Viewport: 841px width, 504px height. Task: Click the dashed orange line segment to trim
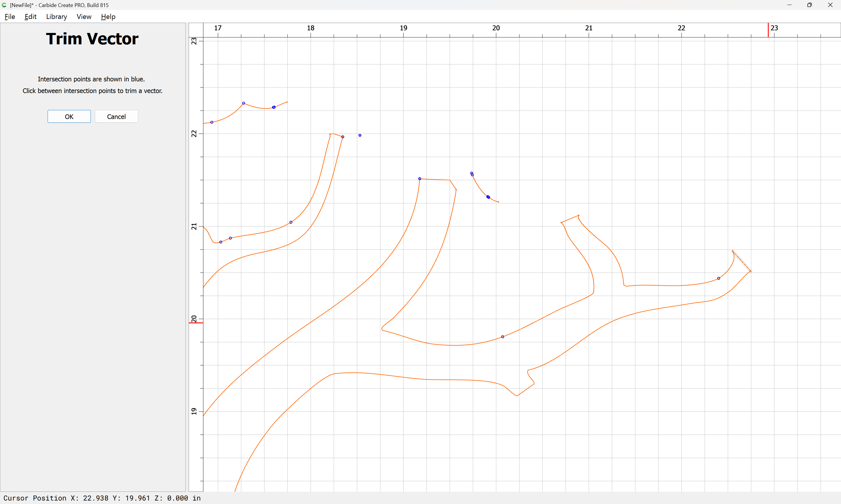pos(741,261)
